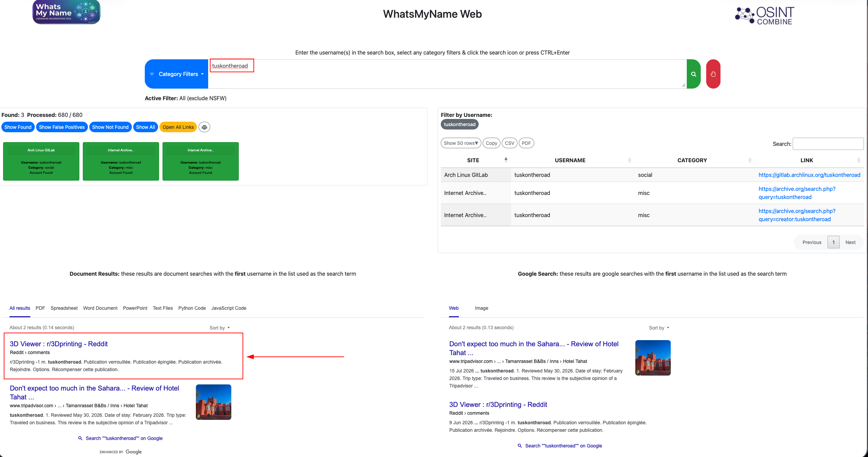Open 3D Viewer Reddit link in Google Search
Screen dimensions: 868x457
point(498,405)
